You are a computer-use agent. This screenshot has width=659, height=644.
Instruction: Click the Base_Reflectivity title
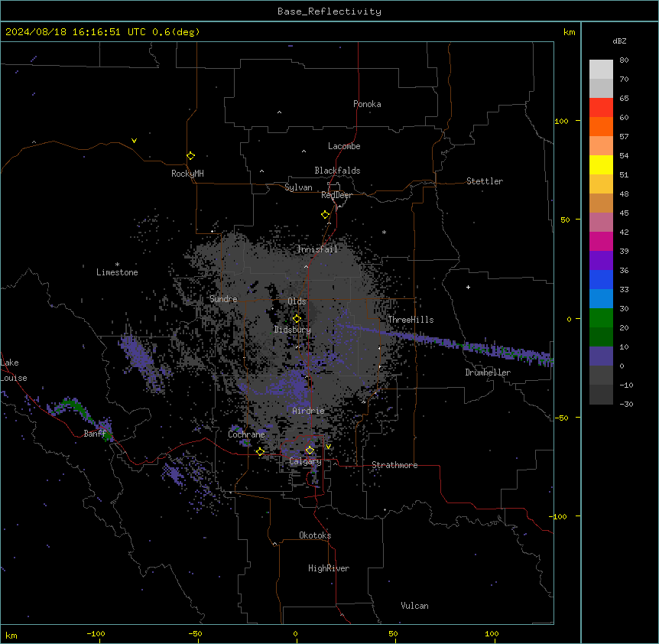[x=329, y=11]
